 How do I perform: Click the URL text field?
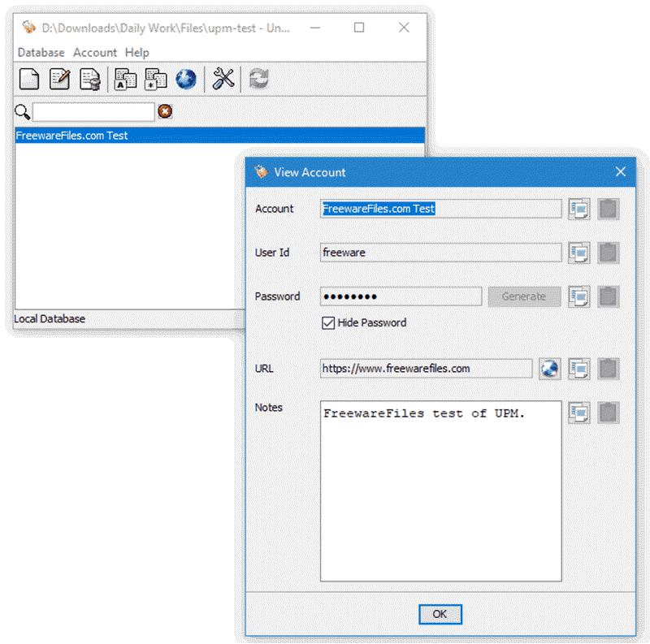click(x=426, y=369)
